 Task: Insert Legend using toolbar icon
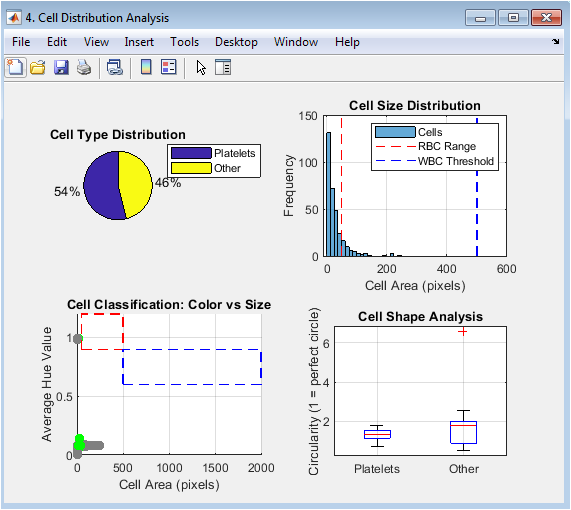pyautogui.click(x=169, y=67)
